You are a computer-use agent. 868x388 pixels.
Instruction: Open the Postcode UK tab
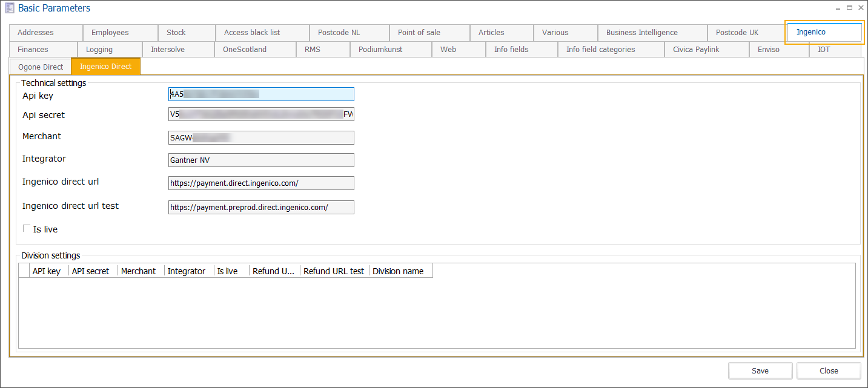737,32
